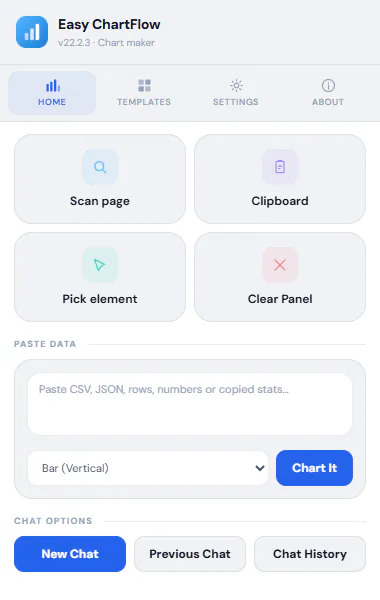Click the Scan page magnifier icon
This screenshot has width=380, height=600.
[100, 167]
